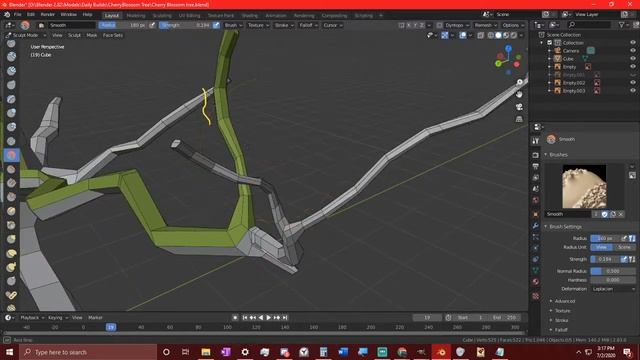Toggle Collection exclude checkbox in outliner
The width and height of the screenshot is (640, 360).
tap(549, 43)
